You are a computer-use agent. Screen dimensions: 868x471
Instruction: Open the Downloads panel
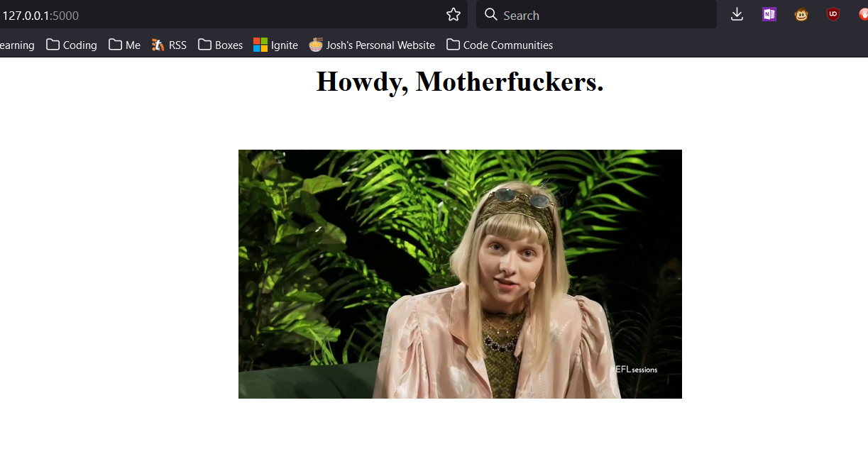tap(737, 14)
